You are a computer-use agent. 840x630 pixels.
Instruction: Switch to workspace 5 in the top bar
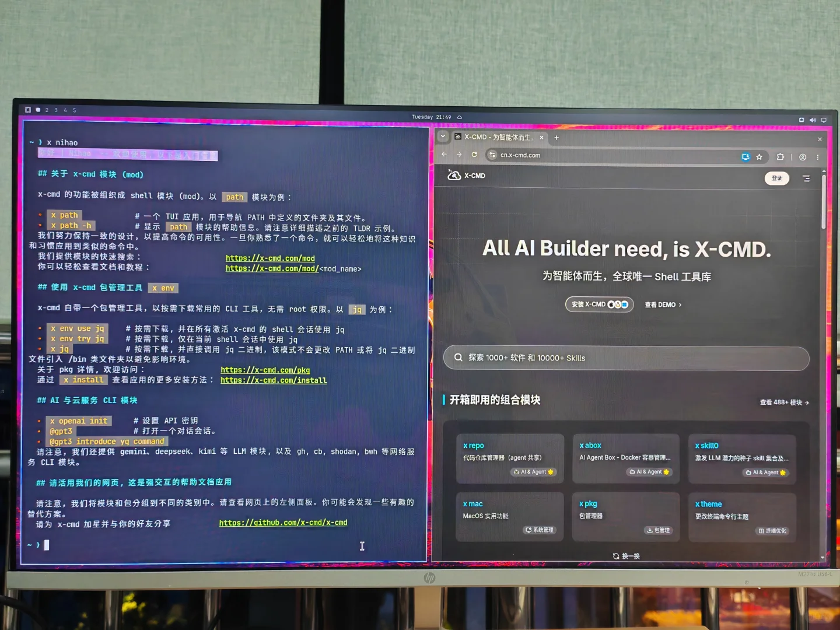75,110
